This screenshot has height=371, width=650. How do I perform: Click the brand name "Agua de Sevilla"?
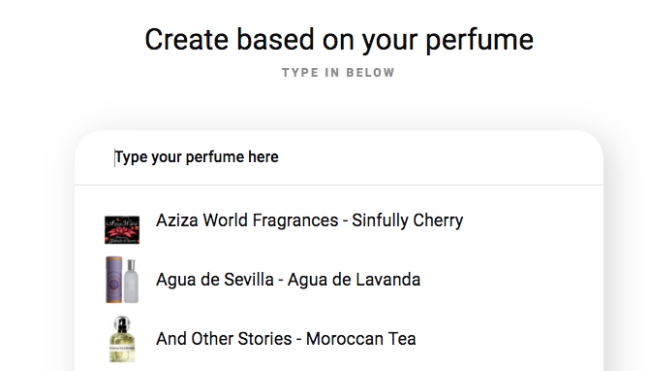pyautogui.click(x=215, y=280)
